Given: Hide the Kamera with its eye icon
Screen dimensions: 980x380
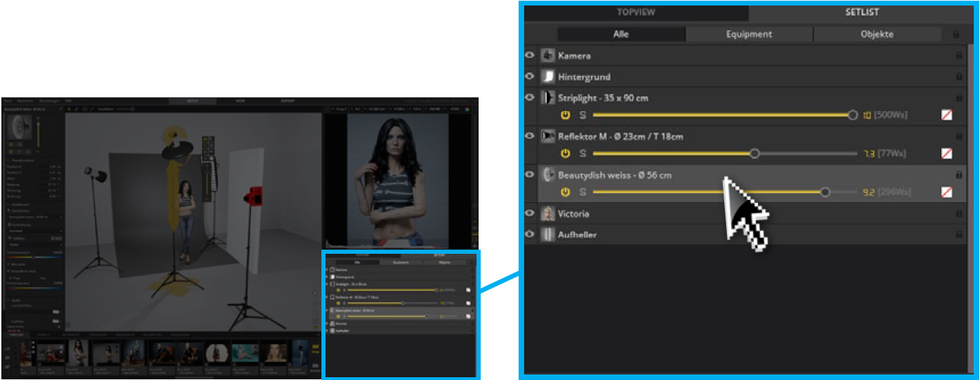Looking at the screenshot, I should coord(530,56).
